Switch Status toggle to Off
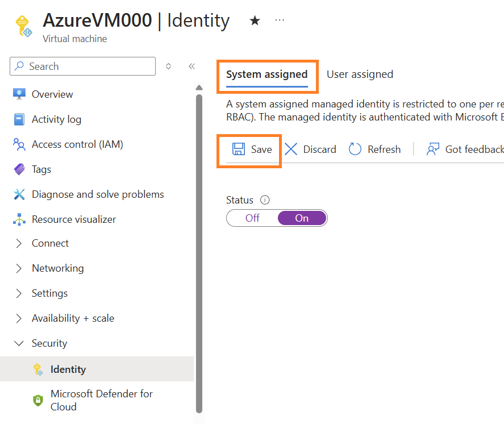 [x=252, y=218]
